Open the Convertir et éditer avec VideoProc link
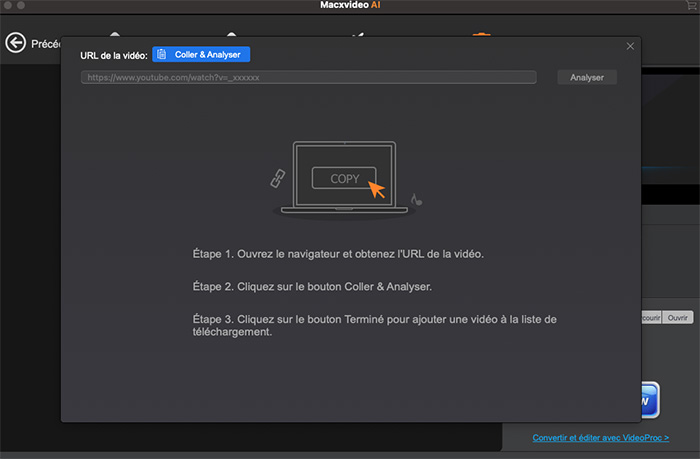This screenshot has height=459, width=700. pyautogui.click(x=600, y=438)
